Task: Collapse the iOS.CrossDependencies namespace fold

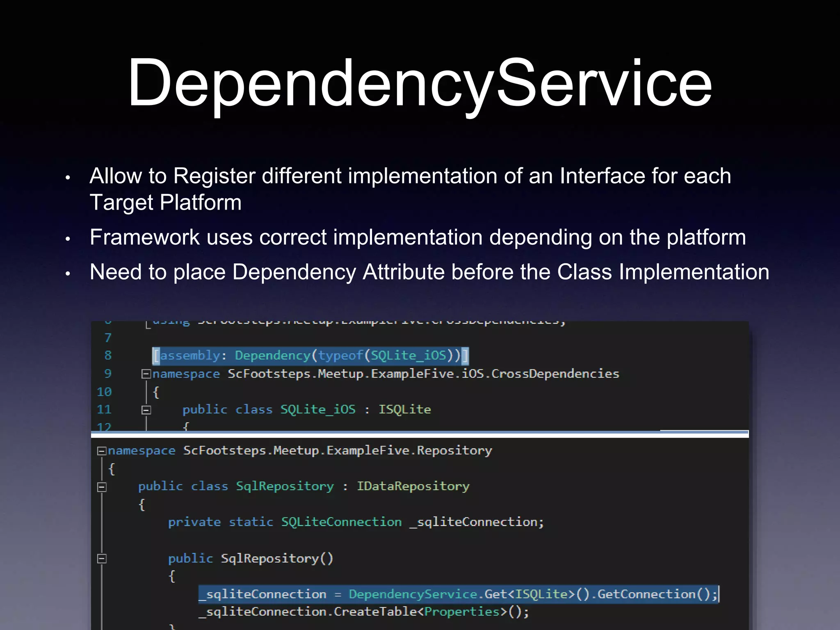Action: point(146,374)
